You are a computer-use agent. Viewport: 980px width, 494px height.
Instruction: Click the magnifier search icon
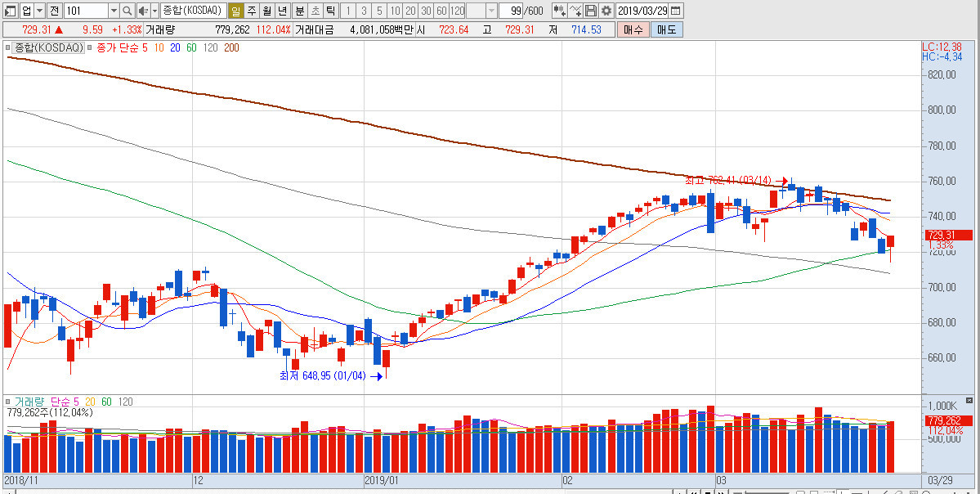point(127,11)
